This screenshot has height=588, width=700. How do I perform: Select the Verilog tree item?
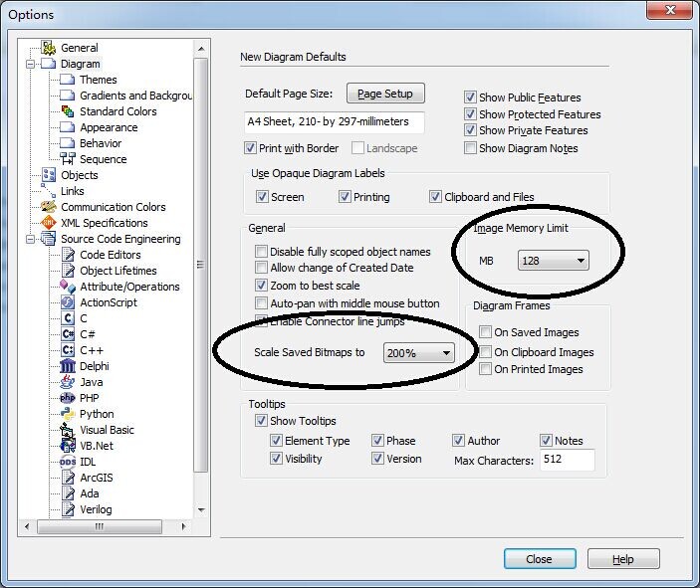pos(96,509)
